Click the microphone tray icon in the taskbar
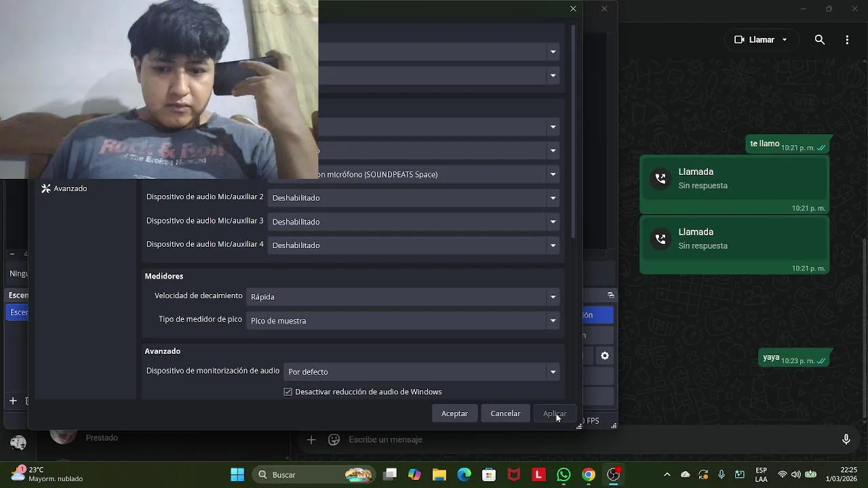The height and width of the screenshot is (488, 868). (x=722, y=474)
